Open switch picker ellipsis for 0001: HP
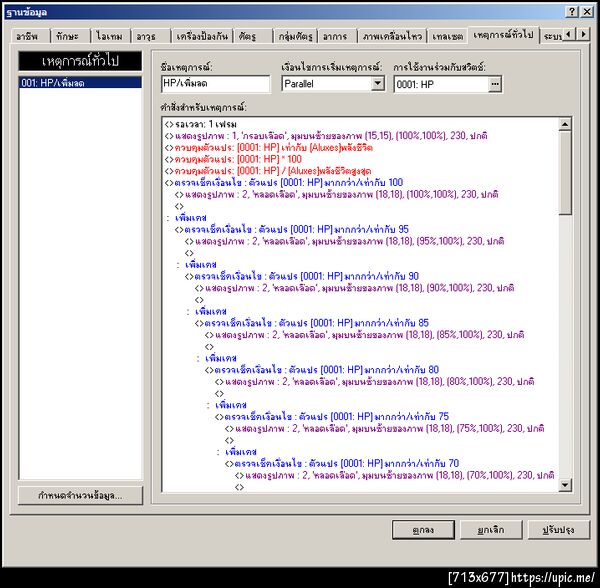600x588 pixels. pyautogui.click(x=495, y=84)
